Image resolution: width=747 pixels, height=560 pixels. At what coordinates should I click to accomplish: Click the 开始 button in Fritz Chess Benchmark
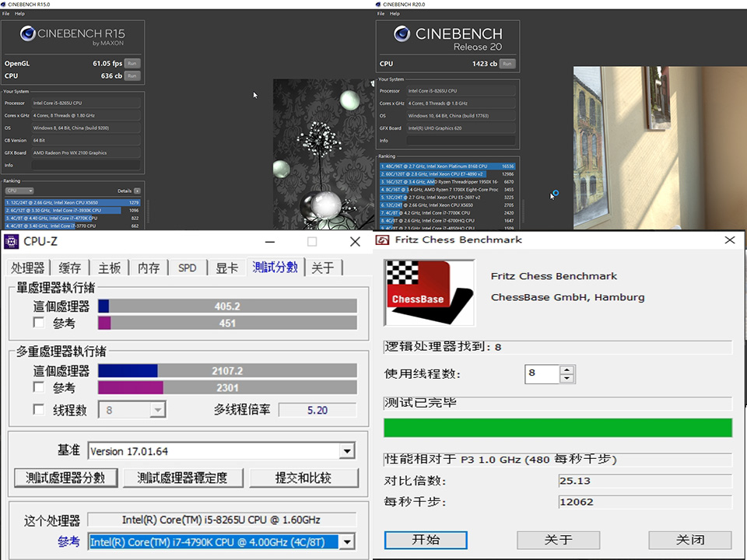[x=425, y=540]
